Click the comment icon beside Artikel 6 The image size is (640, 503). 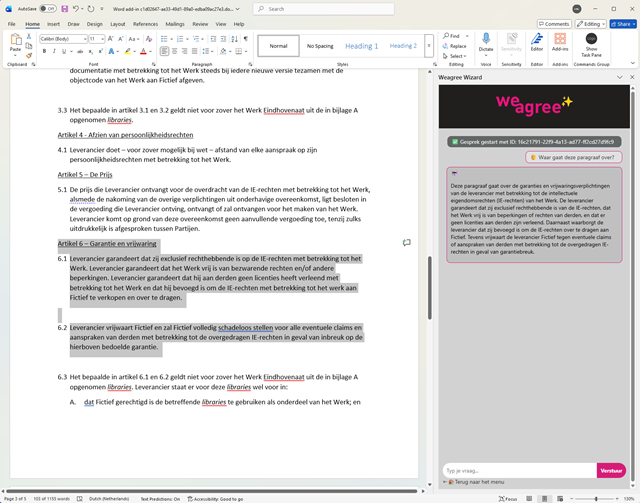[407, 243]
